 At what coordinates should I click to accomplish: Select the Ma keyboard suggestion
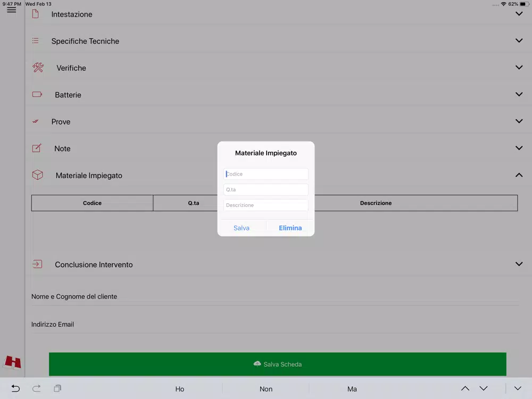[352, 389]
